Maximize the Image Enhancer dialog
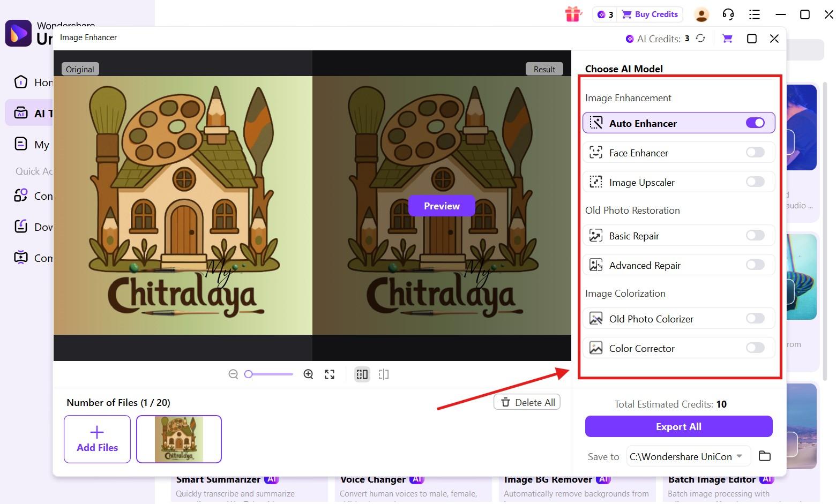 tap(751, 39)
